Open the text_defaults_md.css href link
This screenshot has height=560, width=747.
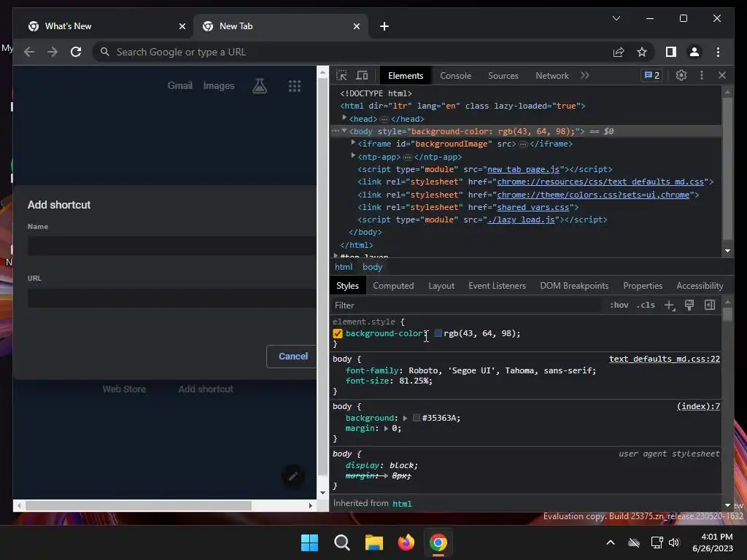600,182
